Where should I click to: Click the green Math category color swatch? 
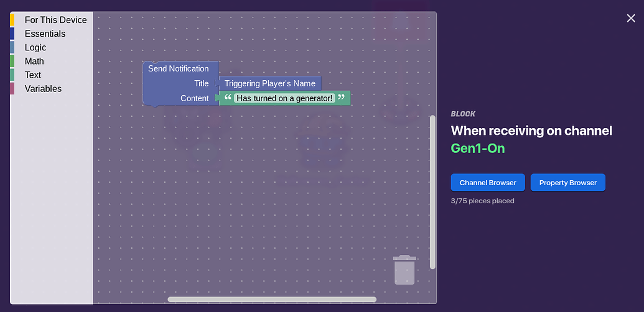click(x=12, y=61)
